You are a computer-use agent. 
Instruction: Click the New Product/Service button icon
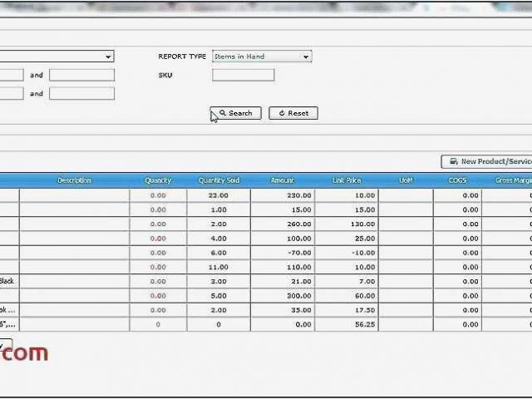point(453,161)
